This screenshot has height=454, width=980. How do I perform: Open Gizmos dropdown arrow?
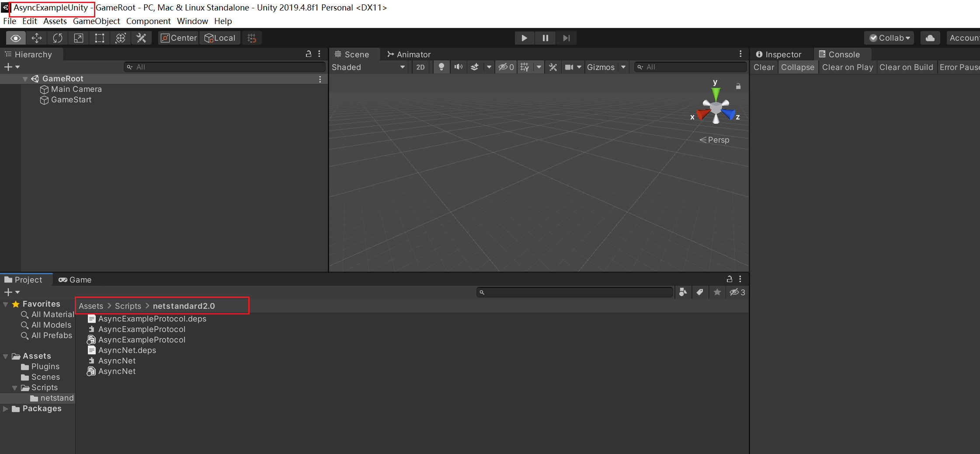(623, 67)
